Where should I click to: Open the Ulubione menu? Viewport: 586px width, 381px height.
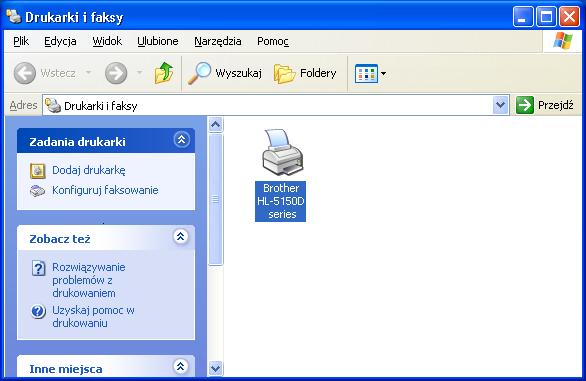158,41
